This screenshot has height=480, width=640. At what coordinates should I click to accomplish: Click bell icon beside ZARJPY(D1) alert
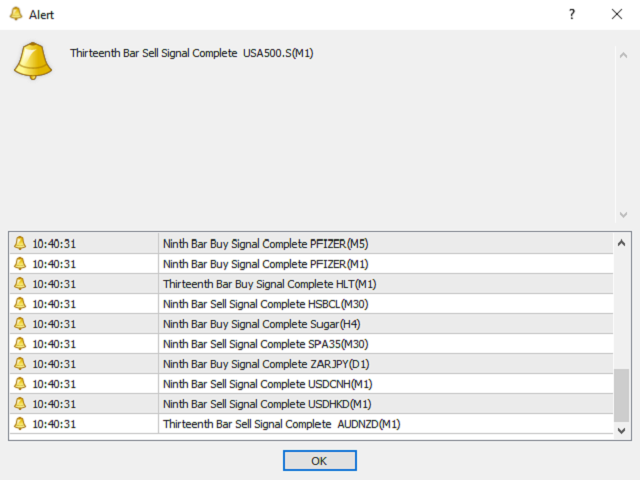[20, 363]
